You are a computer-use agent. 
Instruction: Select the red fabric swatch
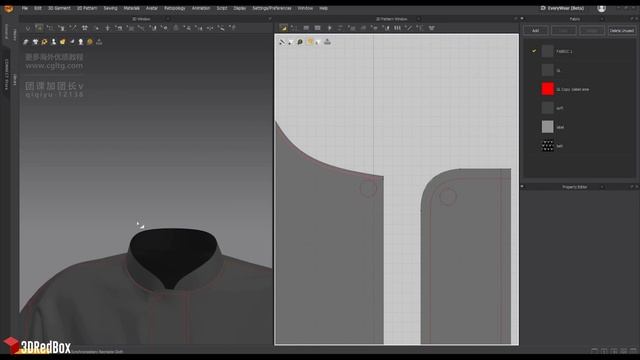(x=547, y=89)
